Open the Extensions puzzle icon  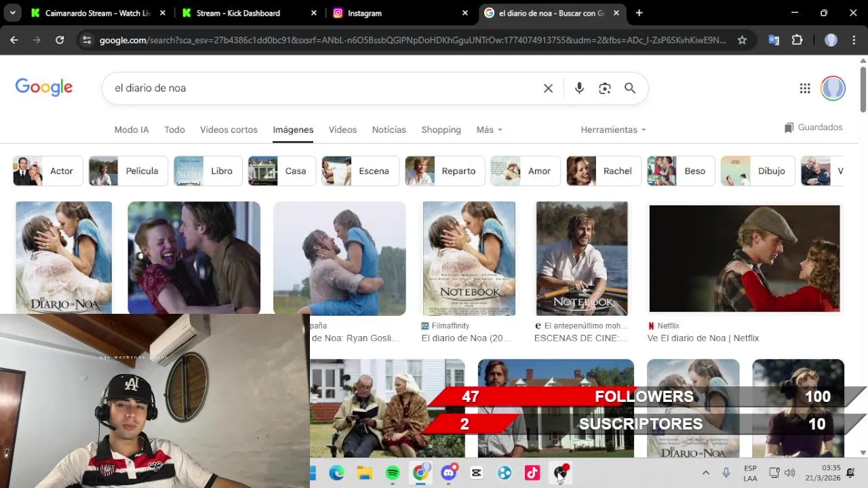(797, 40)
